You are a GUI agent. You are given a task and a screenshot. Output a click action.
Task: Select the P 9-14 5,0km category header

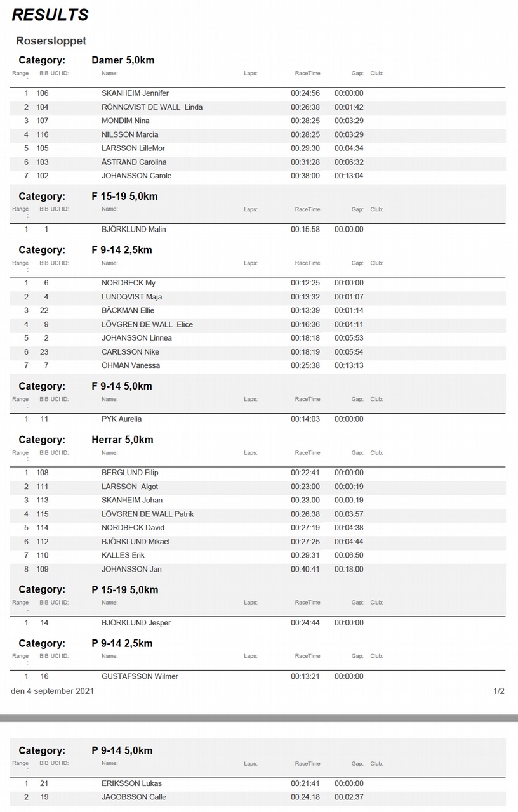coord(122,750)
